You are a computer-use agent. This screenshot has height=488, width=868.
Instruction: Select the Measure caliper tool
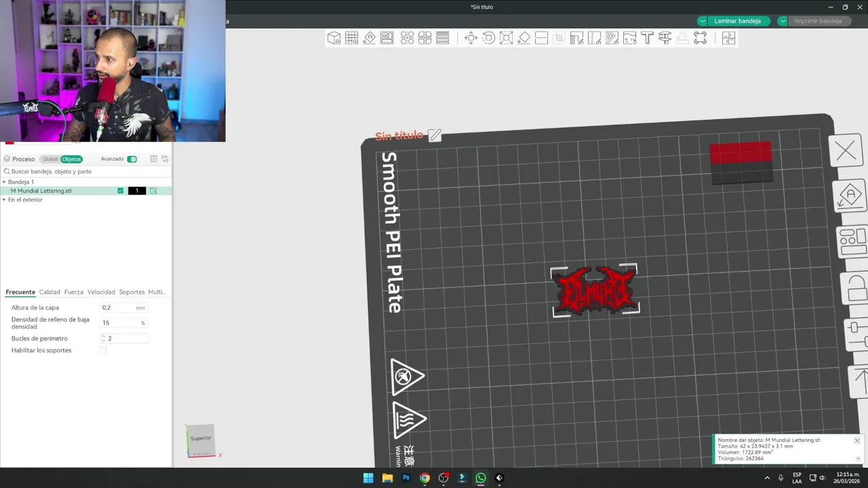point(665,38)
